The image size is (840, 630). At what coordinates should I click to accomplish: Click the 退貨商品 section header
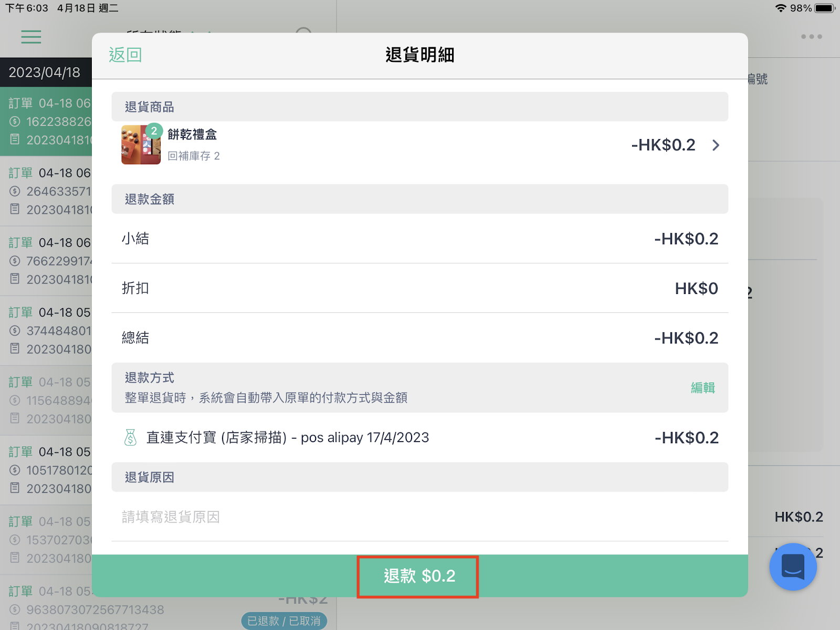[x=419, y=107]
